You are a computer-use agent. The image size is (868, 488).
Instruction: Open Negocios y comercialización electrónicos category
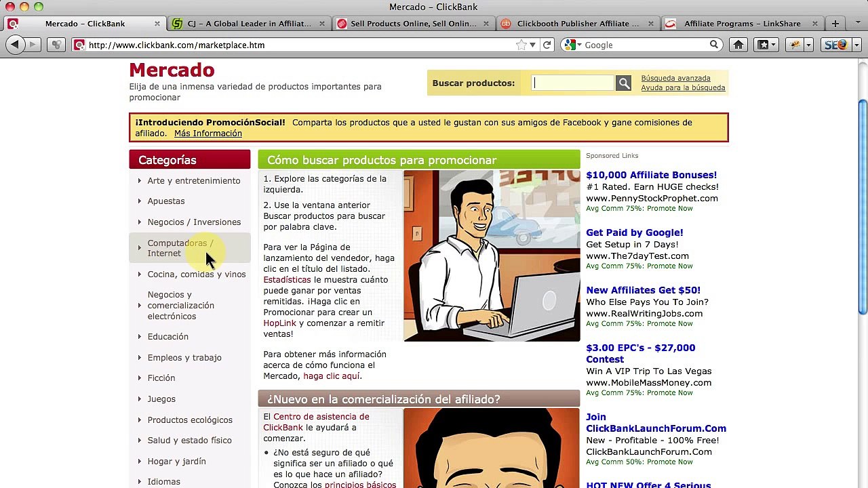(181, 305)
